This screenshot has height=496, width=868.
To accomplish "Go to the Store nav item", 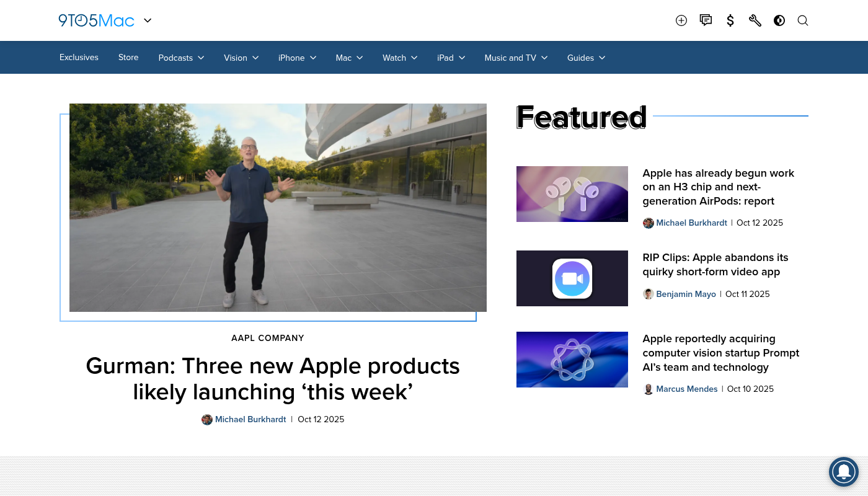I will click(128, 58).
